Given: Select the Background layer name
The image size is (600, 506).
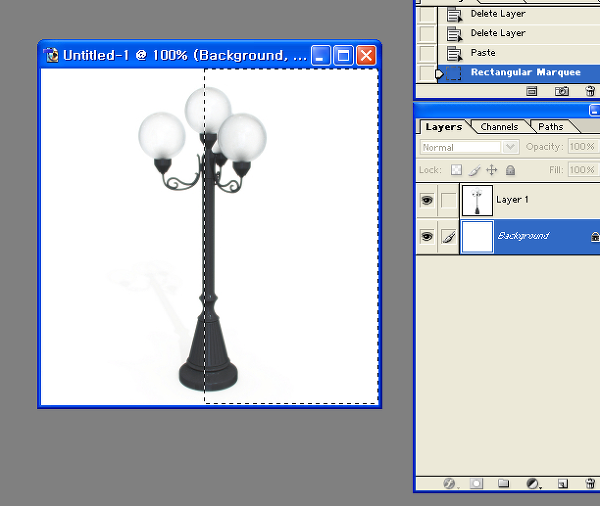Looking at the screenshot, I should [523, 236].
